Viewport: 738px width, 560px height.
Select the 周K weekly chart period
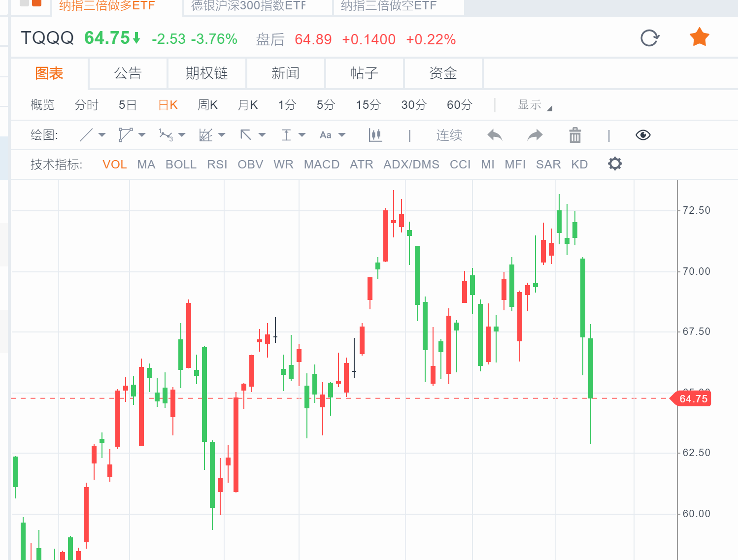[x=207, y=105]
